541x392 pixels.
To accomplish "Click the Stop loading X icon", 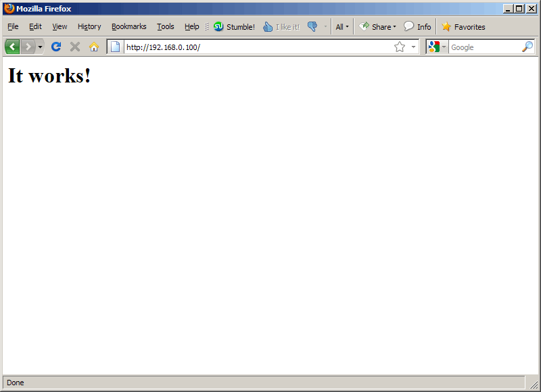I will [x=75, y=47].
